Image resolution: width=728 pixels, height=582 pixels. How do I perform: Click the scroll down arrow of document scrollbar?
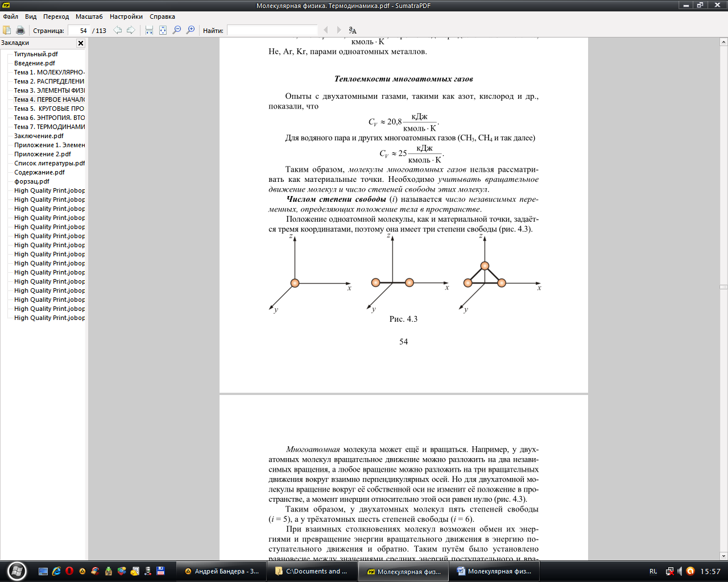point(723,556)
